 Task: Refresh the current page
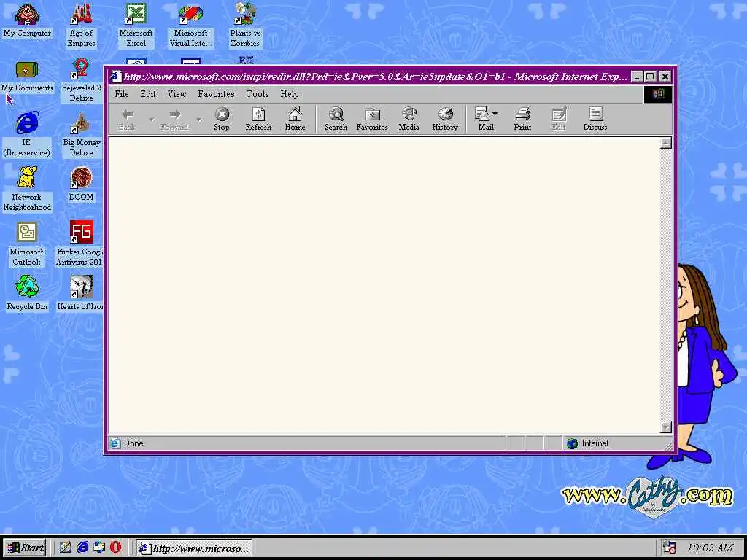[258, 119]
